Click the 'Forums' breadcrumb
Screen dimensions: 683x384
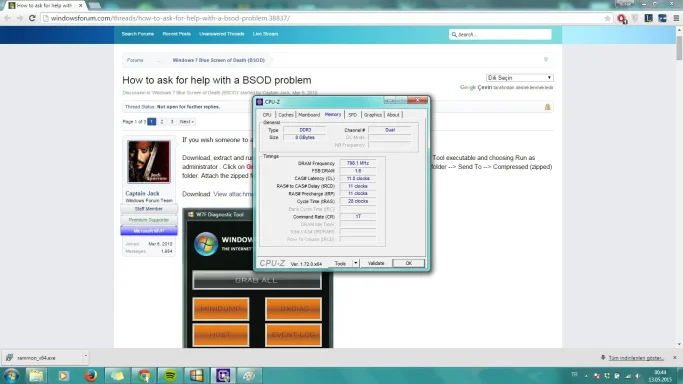(x=135, y=60)
